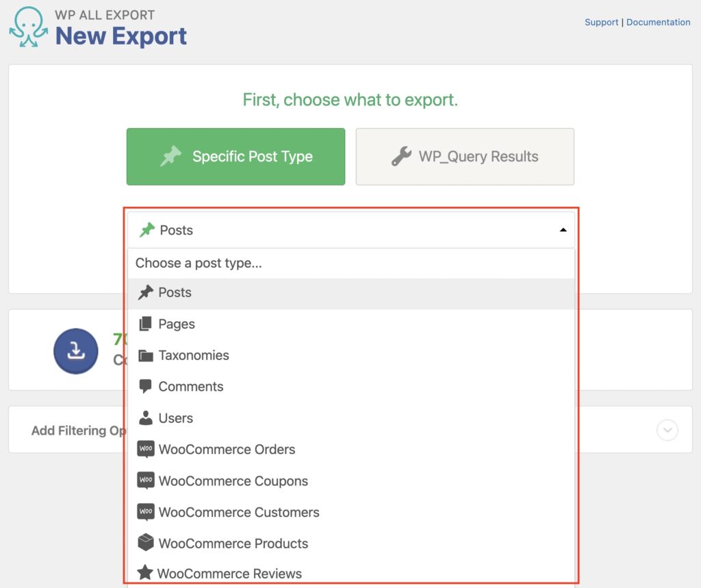Open the Support link
This screenshot has width=701, height=588.
[601, 22]
